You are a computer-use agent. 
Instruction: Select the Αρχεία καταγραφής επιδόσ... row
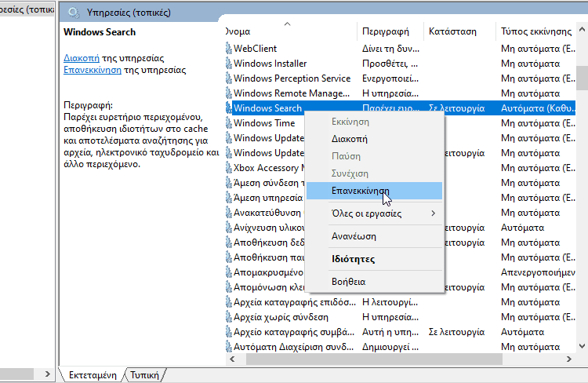click(x=400, y=302)
